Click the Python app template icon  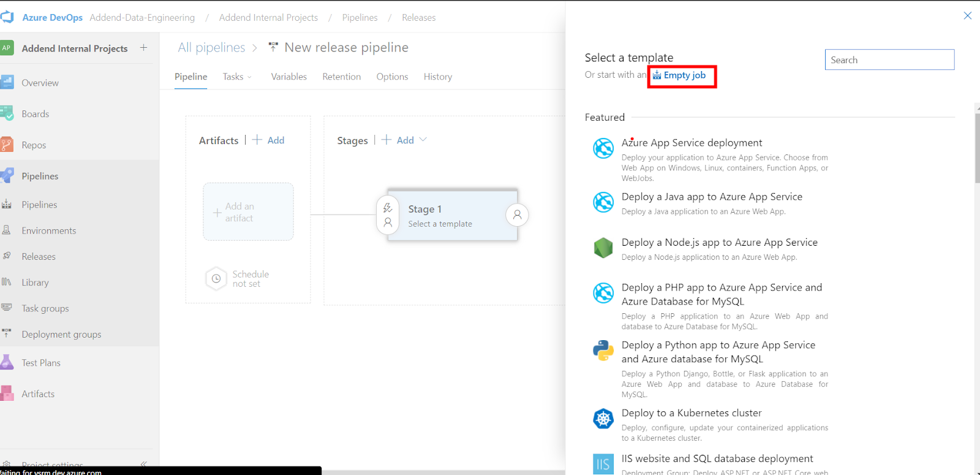(x=603, y=351)
